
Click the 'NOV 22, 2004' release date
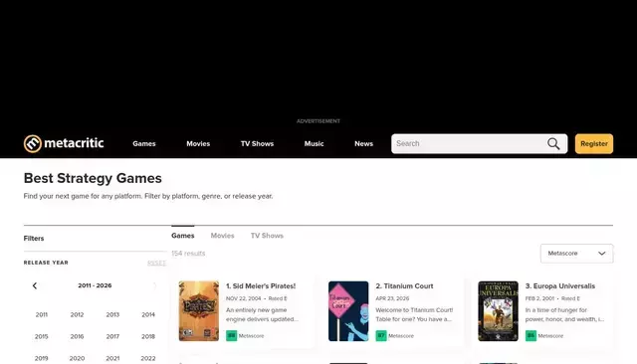(x=243, y=298)
